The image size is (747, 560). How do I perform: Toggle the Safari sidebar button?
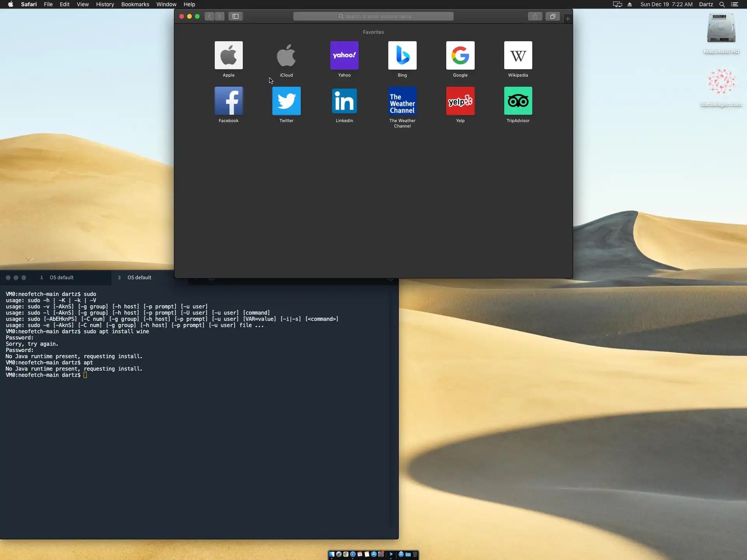coord(235,16)
